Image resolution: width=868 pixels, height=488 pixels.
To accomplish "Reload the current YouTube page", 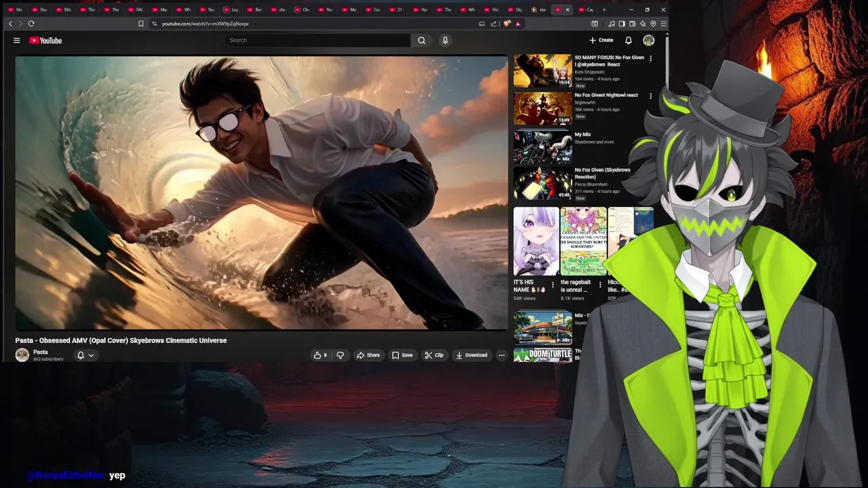I will (31, 24).
